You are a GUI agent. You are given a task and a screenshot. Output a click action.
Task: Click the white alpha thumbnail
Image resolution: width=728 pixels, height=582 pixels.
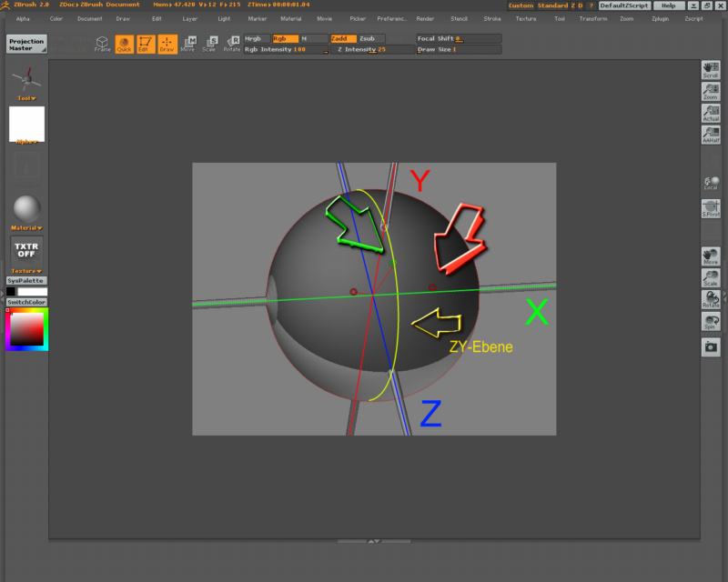[x=26, y=124]
